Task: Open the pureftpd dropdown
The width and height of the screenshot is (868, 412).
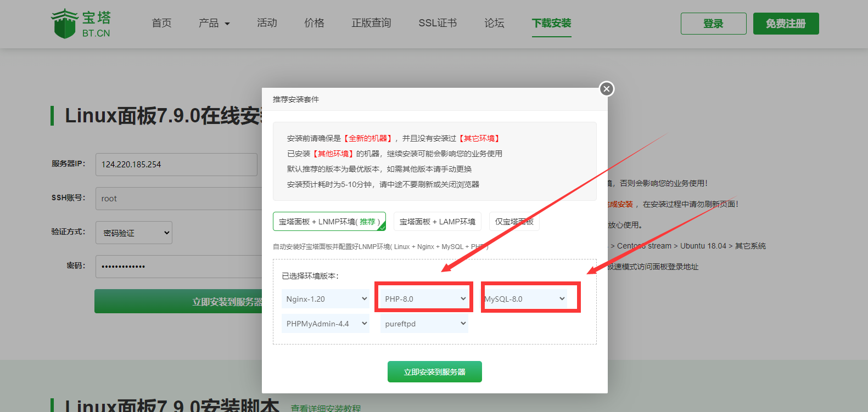Action: click(x=424, y=324)
